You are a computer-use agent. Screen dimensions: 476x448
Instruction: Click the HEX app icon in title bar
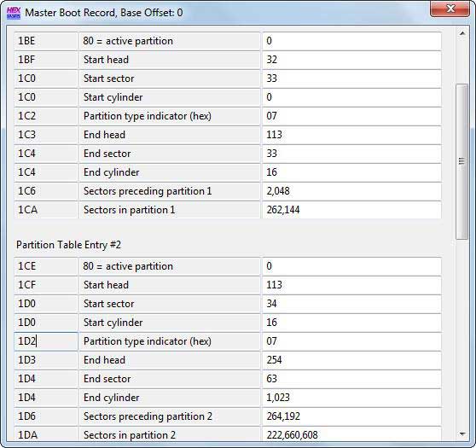click(14, 13)
